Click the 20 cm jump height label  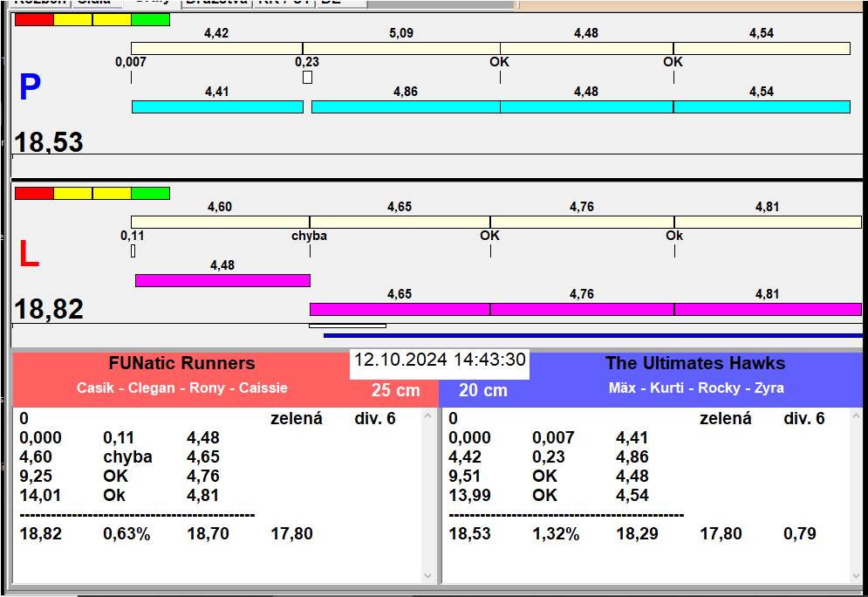tap(483, 390)
